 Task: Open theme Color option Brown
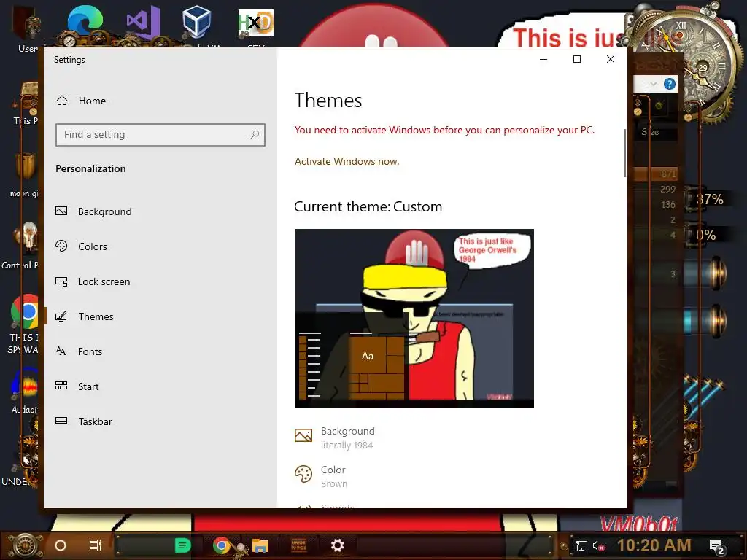tap(321, 476)
